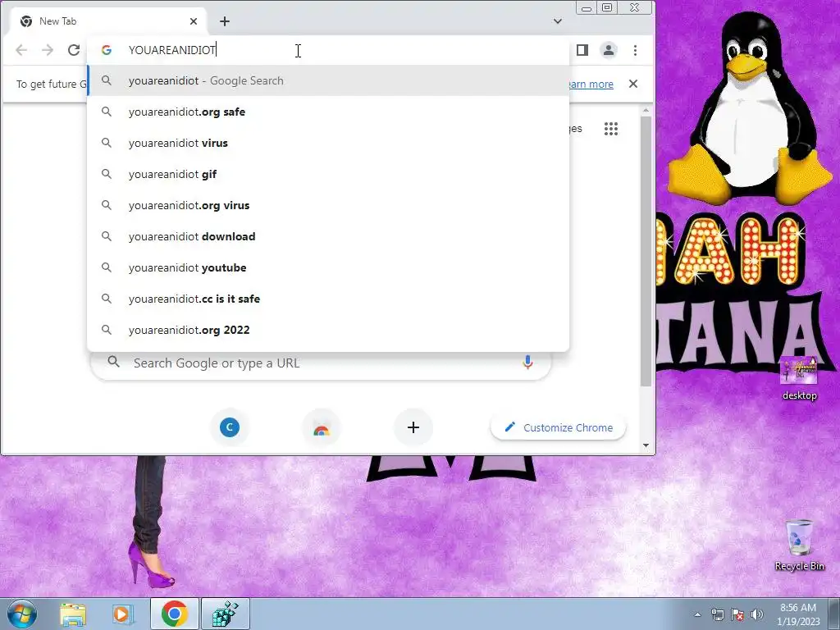Click the Search Google or type a URL box
Screen dimensions: 840x630
(322, 363)
